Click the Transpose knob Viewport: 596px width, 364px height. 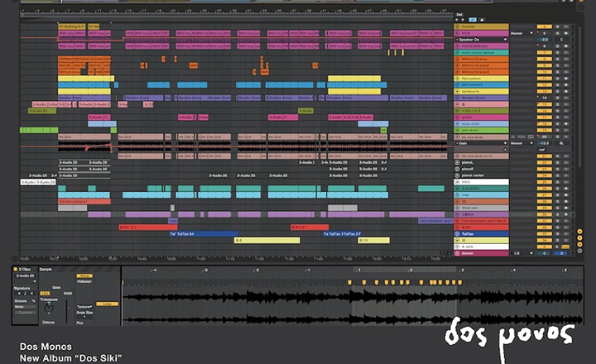(x=48, y=308)
